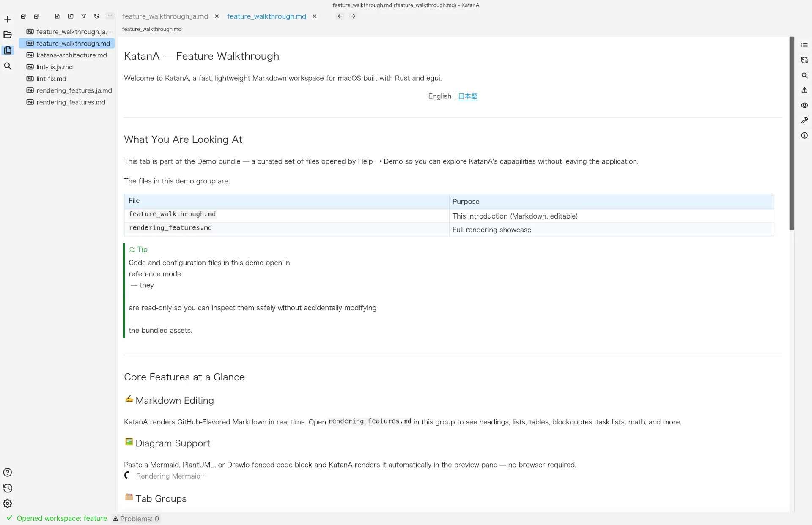Navigate back with the left arrow
Screen dimensions: 812x525
pyautogui.click(x=340, y=16)
